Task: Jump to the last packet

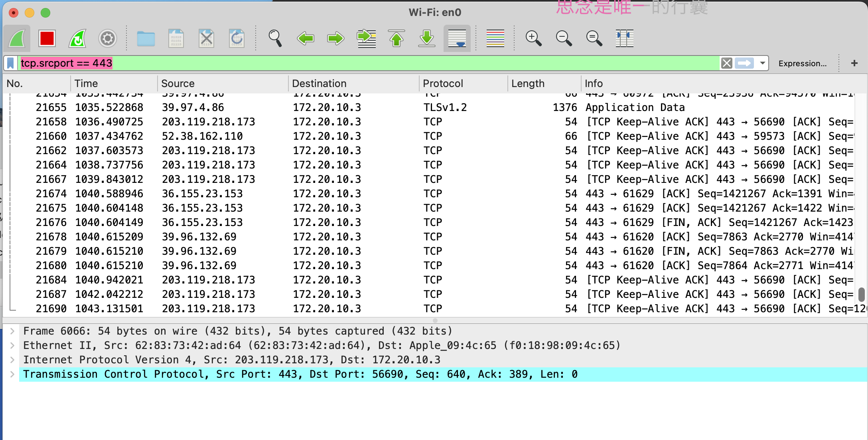Action: click(x=427, y=39)
